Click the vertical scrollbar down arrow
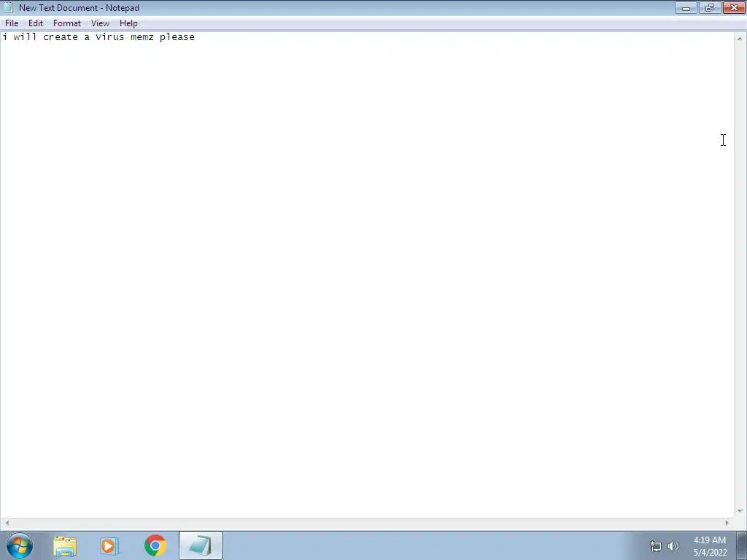747x560 pixels. pos(740,511)
